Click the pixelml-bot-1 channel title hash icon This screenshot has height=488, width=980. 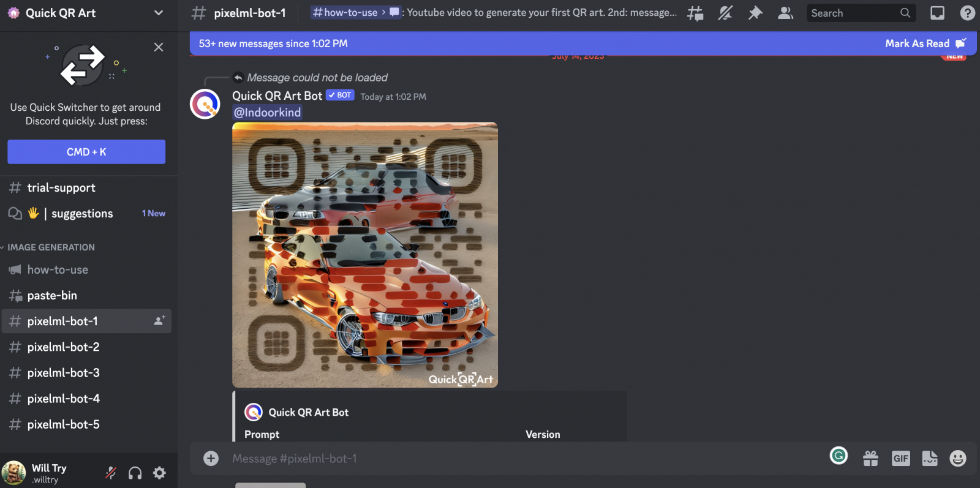[x=198, y=13]
